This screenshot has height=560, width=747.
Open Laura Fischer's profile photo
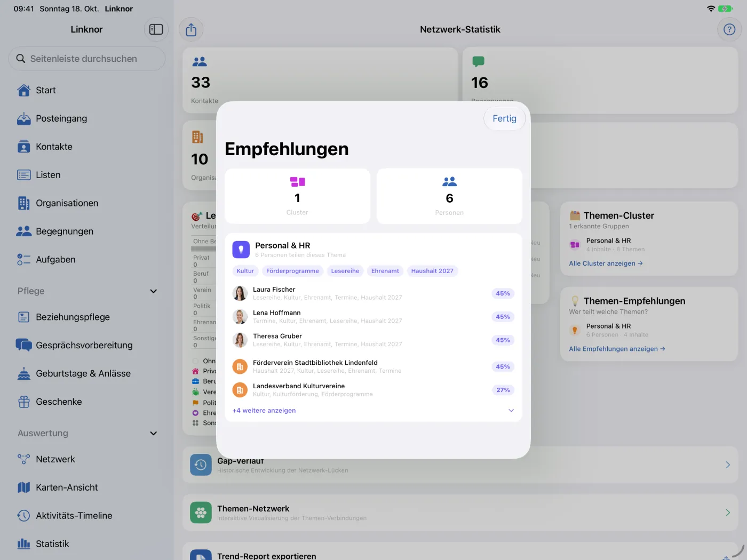click(x=240, y=293)
